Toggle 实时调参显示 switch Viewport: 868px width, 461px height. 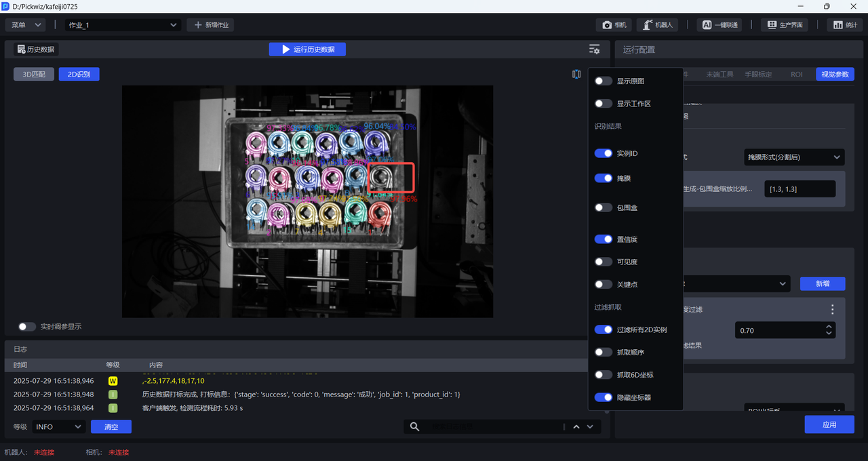(27, 327)
